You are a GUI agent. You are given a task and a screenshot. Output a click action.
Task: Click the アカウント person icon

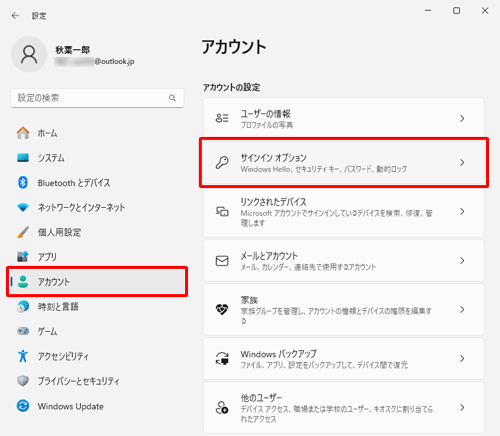[23, 282]
